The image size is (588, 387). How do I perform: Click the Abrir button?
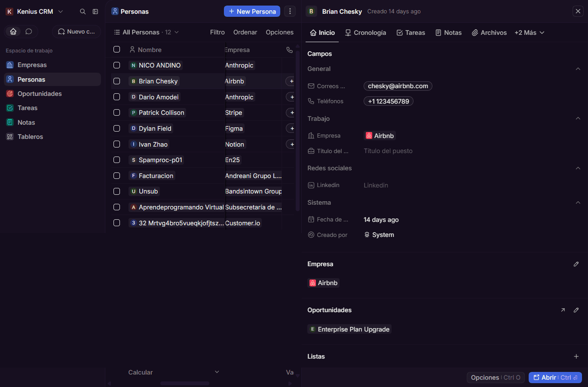pos(555,378)
